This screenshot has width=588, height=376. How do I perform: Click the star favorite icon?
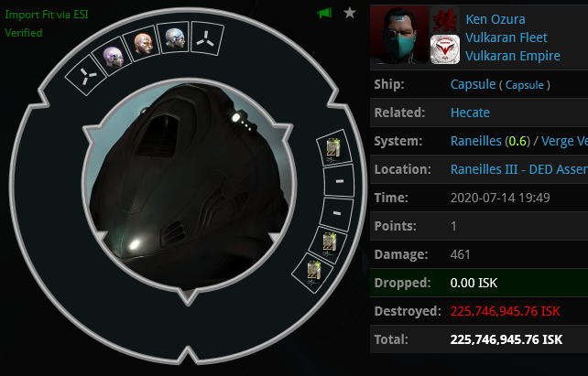[350, 13]
